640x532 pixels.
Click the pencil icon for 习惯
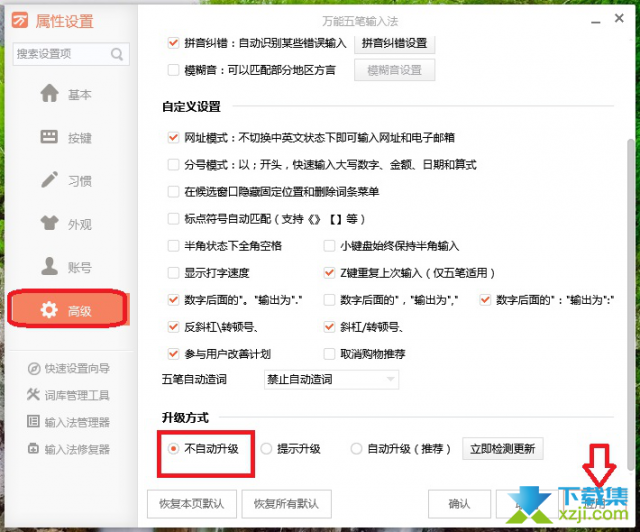click(49, 180)
